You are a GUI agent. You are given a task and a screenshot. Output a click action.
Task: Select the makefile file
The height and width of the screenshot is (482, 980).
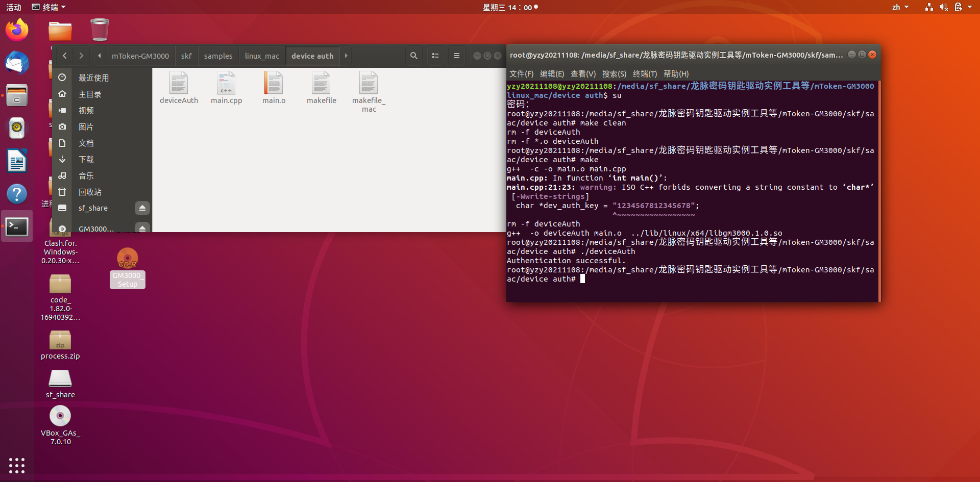(x=321, y=88)
